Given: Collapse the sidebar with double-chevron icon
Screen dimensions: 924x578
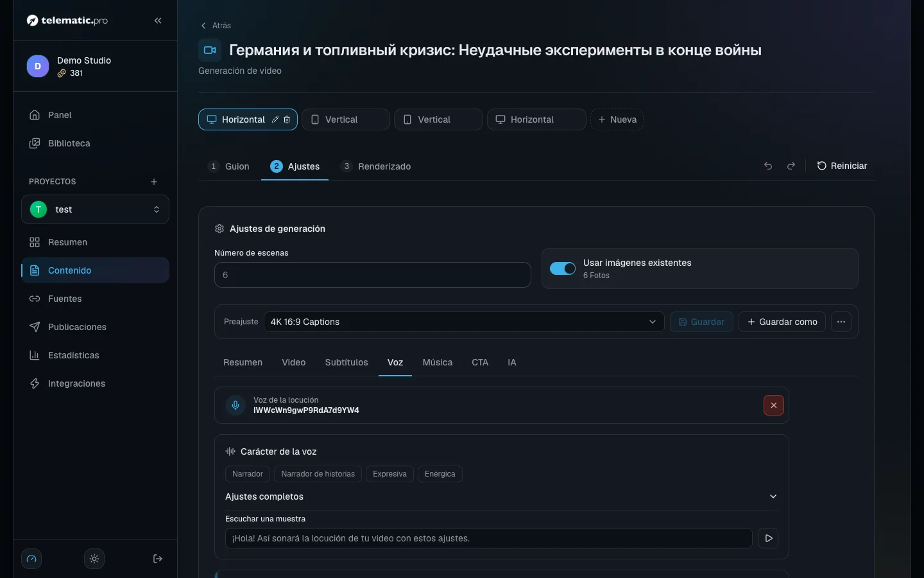Looking at the screenshot, I should coord(158,21).
